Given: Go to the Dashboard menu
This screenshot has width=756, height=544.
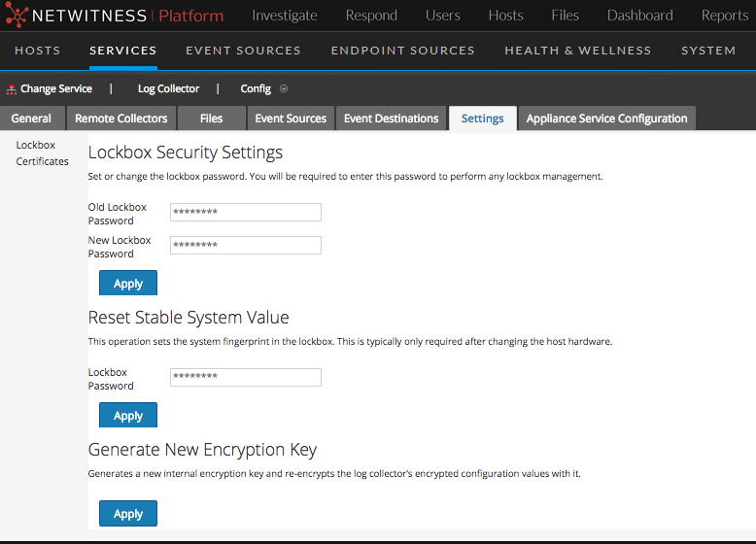Looking at the screenshot, I should [x=639, y=16].
